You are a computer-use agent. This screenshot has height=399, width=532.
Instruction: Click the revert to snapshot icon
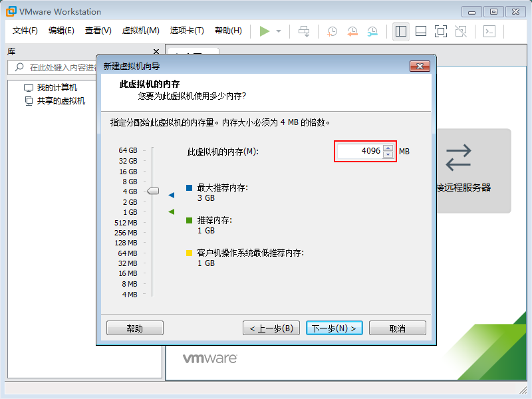tap(352, 31)
